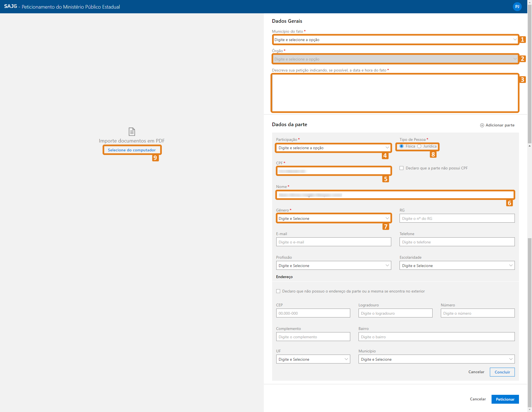Screen dimensions: 532x412
Task: Click the address Município chevron arrow
Action: [511, 359]
